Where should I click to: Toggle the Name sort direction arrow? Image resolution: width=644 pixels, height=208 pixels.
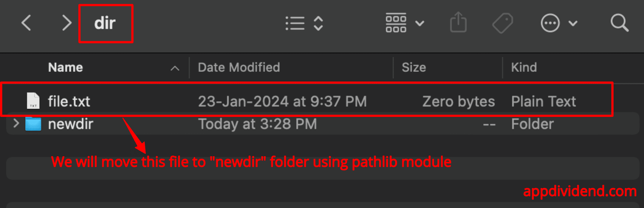(175, 68)
